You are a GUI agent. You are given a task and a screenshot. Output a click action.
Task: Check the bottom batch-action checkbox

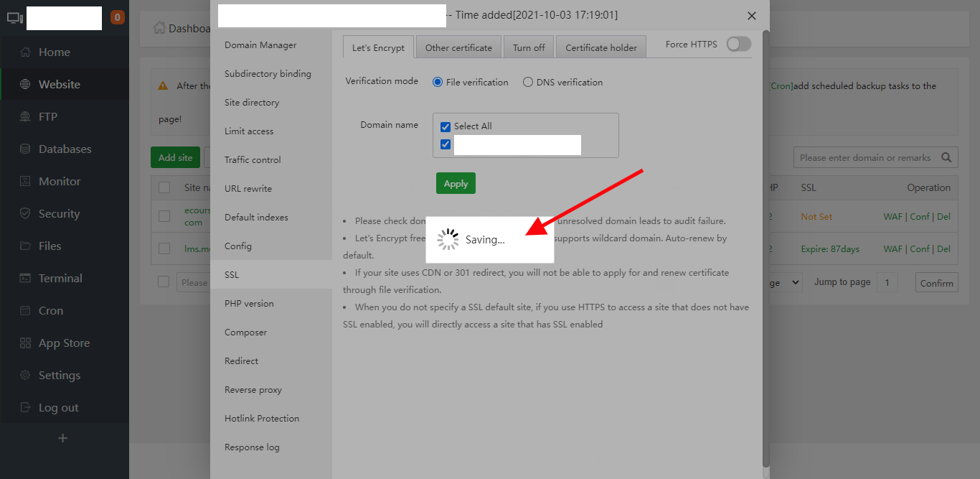(x=164, y=282)
